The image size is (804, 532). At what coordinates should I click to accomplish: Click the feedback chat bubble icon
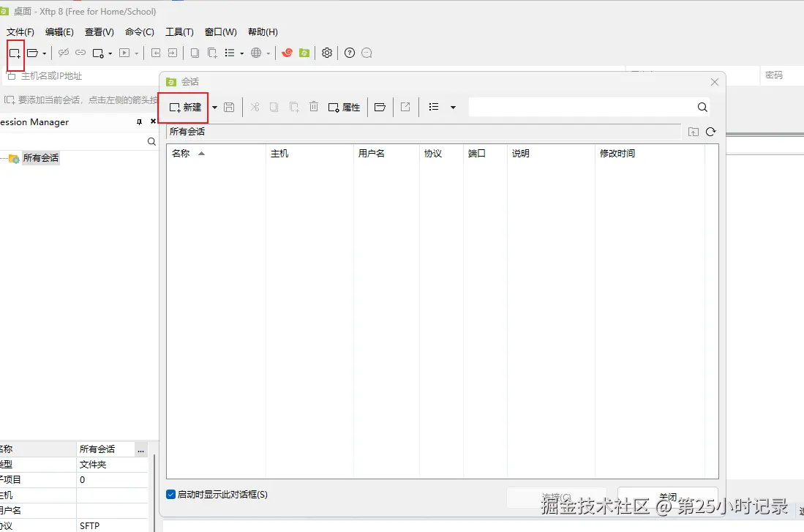[367, 53]
